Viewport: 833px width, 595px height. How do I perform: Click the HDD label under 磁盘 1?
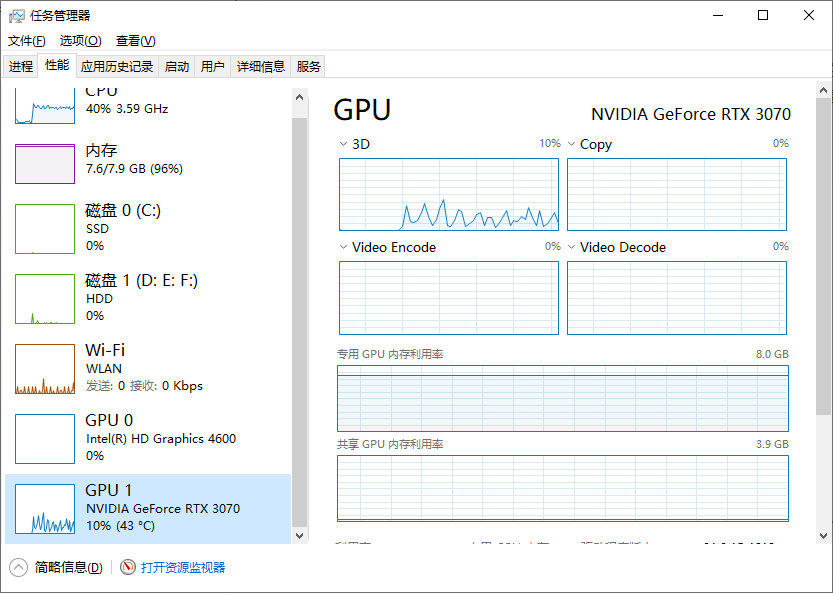pos(99,299)
